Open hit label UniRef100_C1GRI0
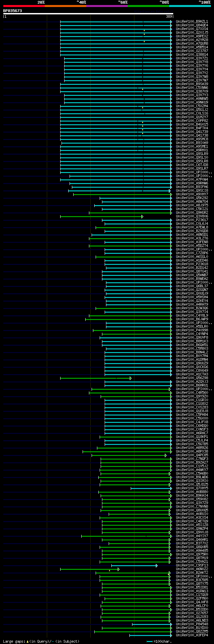214x644 pixels. 192,400
